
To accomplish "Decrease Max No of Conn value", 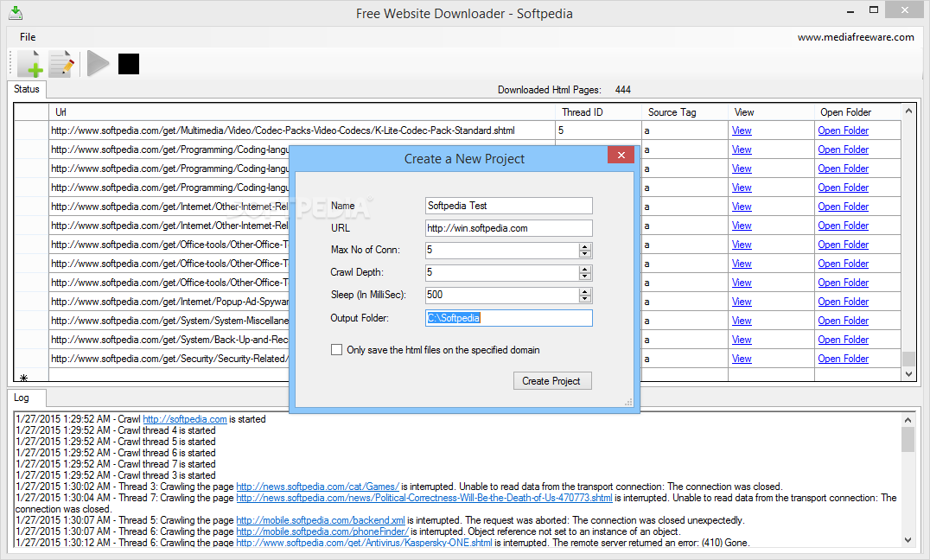I will tap(585, 254).
